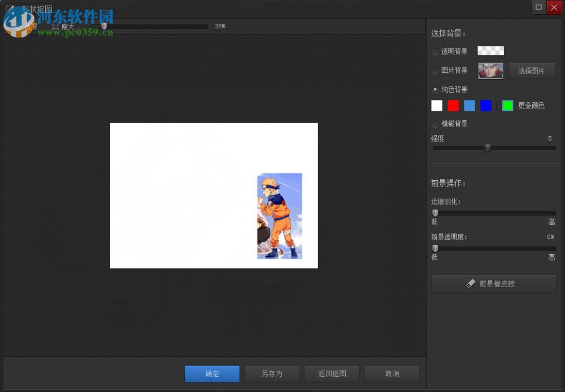Click the 另存为 save as button
Viewport: 565px width, 392px height.
click(272, 373)
